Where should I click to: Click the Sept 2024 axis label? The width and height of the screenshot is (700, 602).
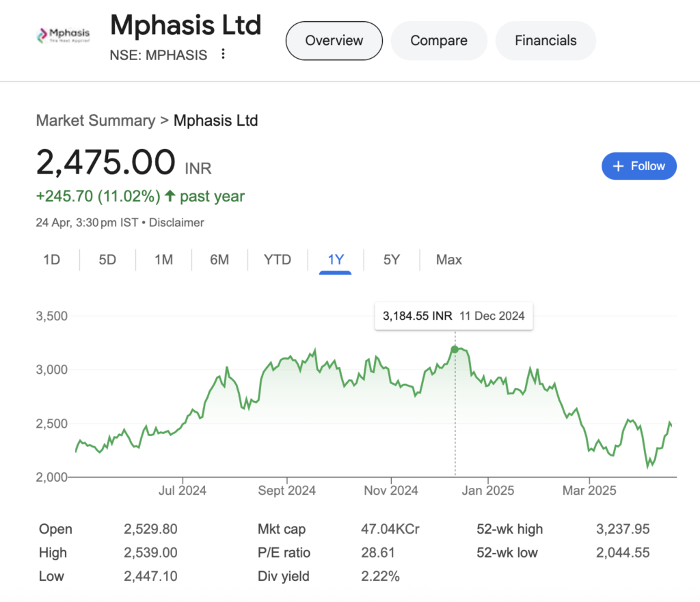(x=286, y=491)
